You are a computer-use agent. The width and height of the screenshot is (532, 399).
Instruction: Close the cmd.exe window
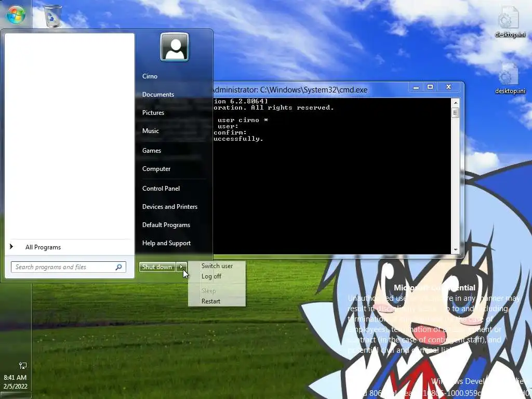pyautogui.click(x=448, y=87)
